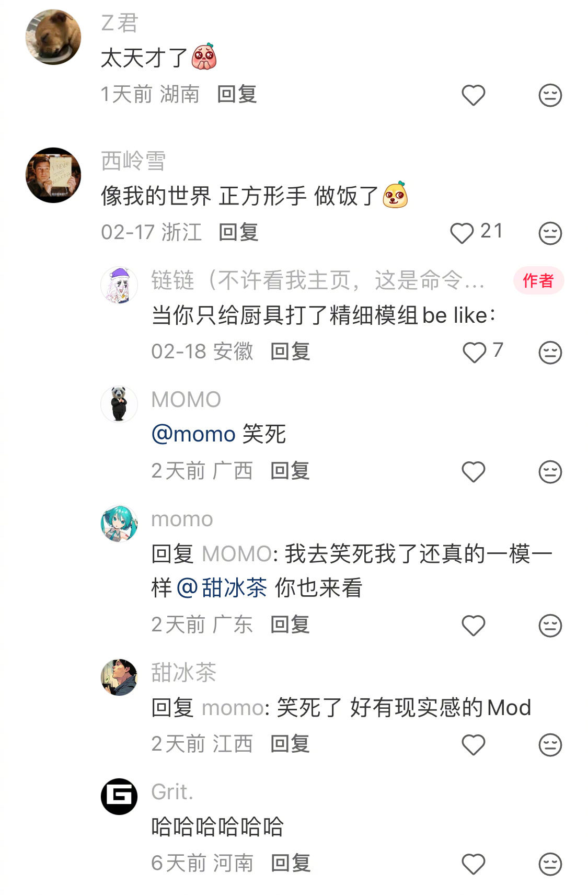The width and height of the screenshot is (588, 895).
Task: Like Z君's comment with the heart
Action: pos(474,95)
